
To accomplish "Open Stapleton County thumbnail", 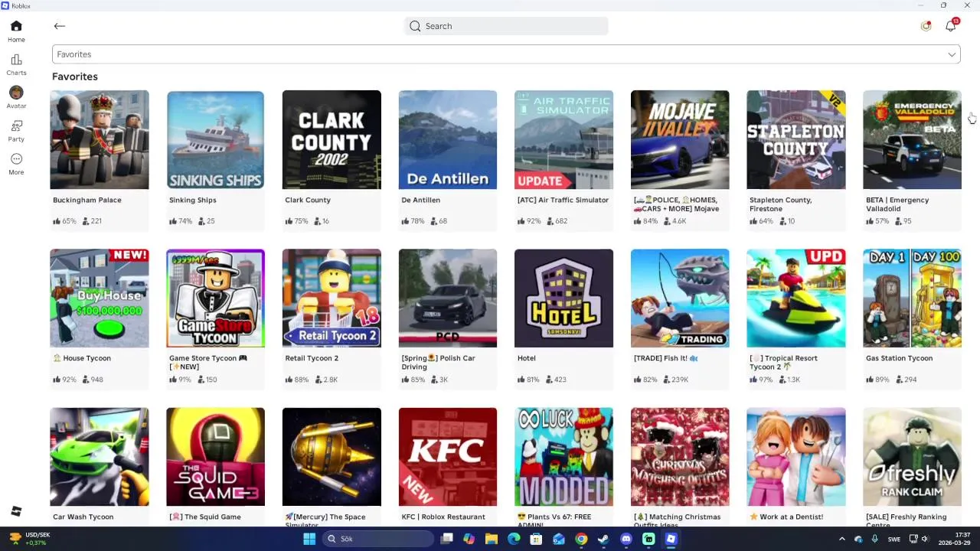I will coord(796,139).
